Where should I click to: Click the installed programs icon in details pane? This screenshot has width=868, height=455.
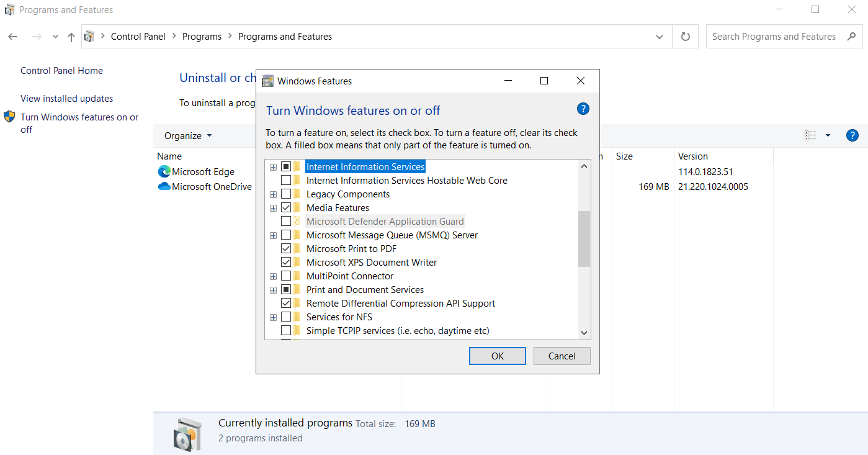(x=188, y=434)
